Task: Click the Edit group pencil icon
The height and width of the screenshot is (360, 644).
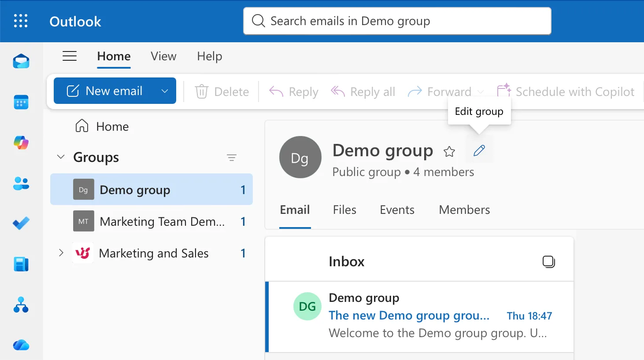Action: point(479,150)
